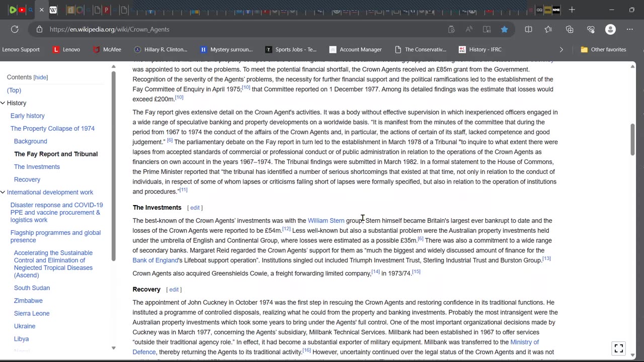Image resolution: width=644 pixels, height=362 pixels.
Task: Open the favorites list icon
Action: (x=548, y=29)
